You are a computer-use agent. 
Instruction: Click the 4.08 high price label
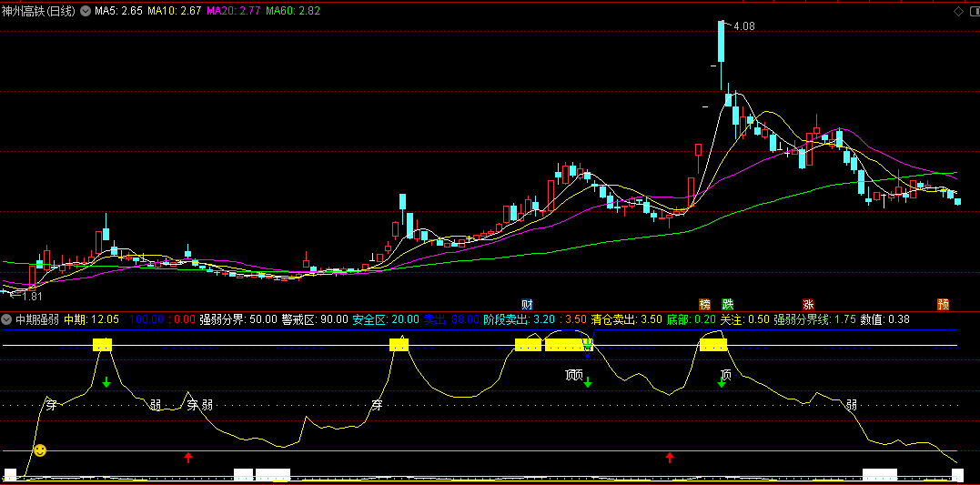[743, 27]
